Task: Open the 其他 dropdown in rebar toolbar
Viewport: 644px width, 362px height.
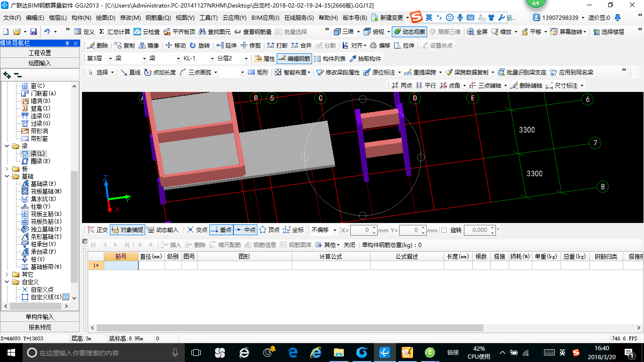Action: tap(328, 245)
